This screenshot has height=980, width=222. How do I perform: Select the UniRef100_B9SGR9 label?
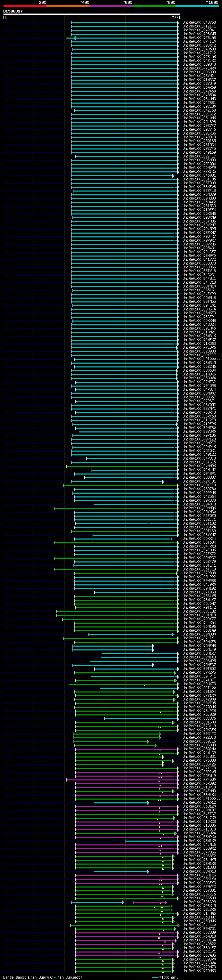(x=199, y=902)
